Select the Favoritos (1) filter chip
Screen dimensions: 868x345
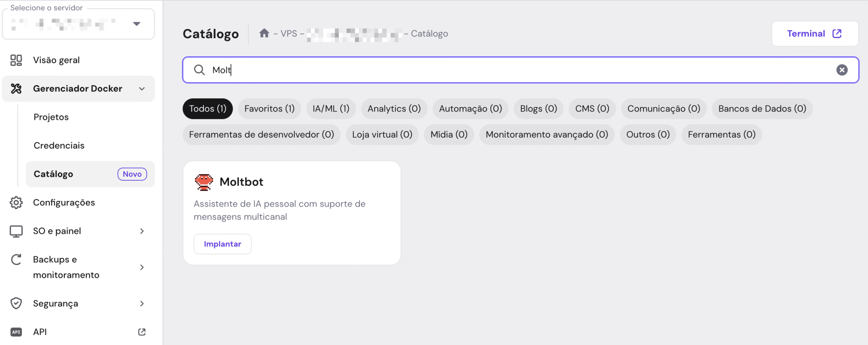click(269, 108)
